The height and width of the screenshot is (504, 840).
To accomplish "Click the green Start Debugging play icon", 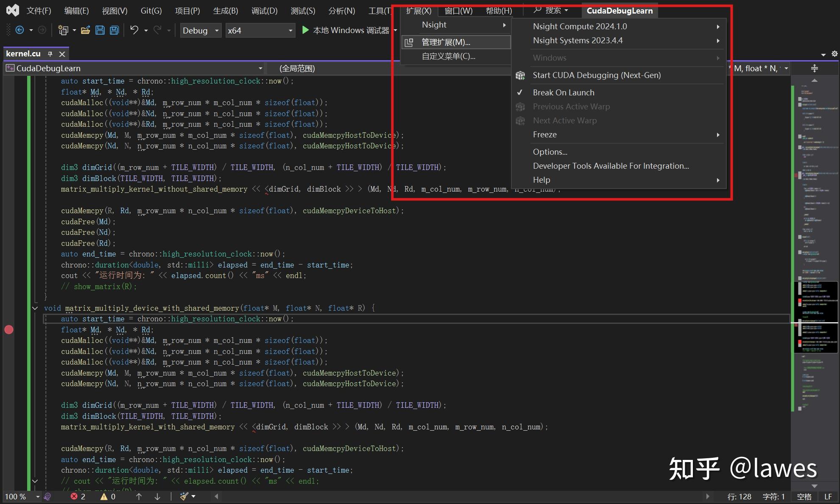I will point(305,30).
